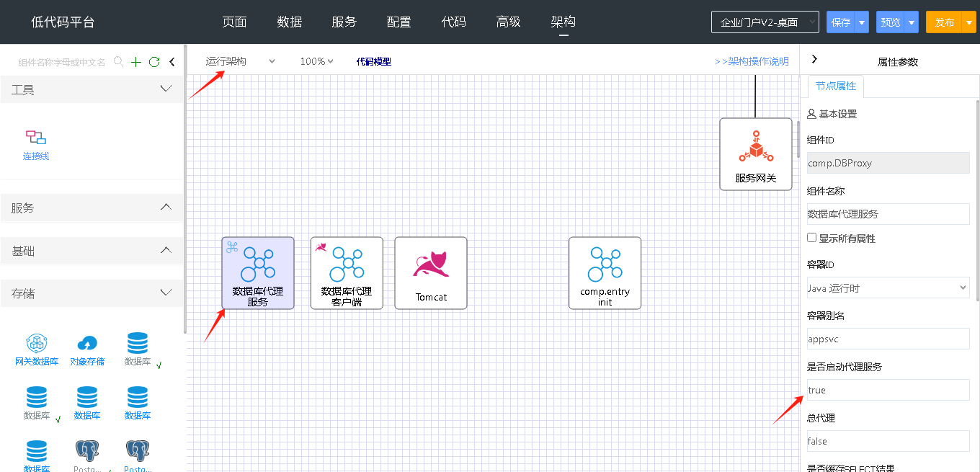The image size is (980, 472).
Task: Expand the 服务 section
Action: 92,208
